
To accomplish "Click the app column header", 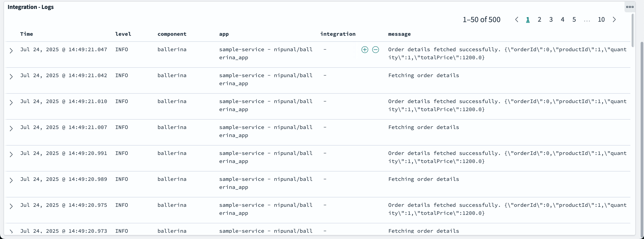I will tap(224, 34).
